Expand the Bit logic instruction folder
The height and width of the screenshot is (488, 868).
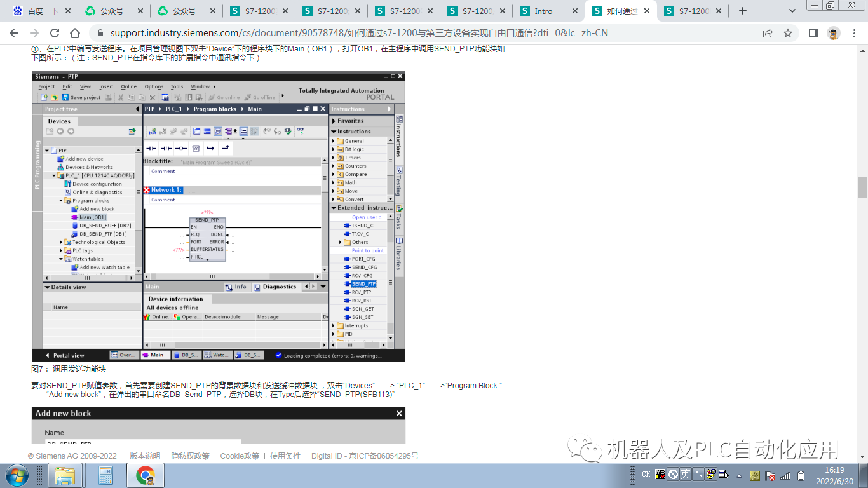coord(333,149)
